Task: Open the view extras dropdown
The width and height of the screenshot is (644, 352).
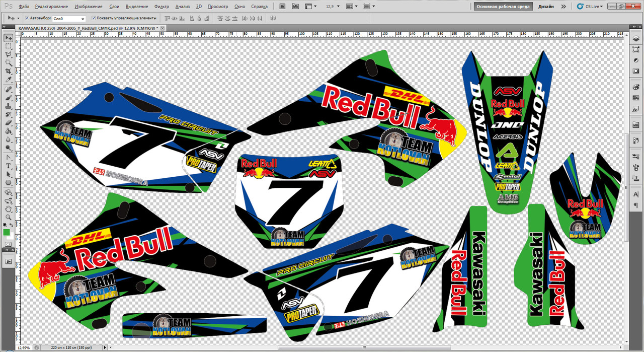Action: [311, 6]
